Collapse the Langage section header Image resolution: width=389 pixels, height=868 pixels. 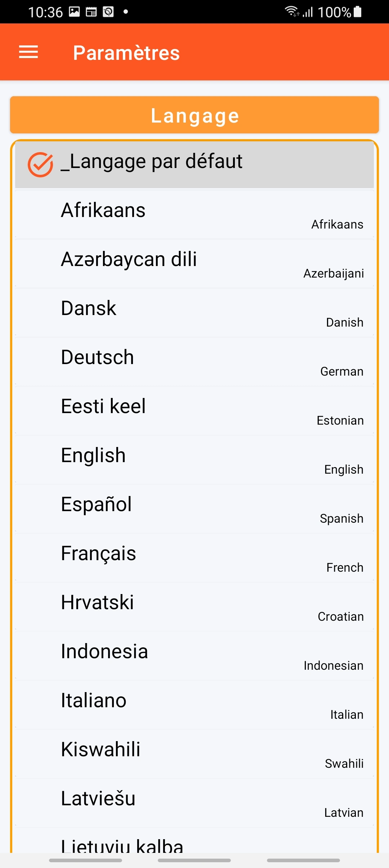coord(194,115)
